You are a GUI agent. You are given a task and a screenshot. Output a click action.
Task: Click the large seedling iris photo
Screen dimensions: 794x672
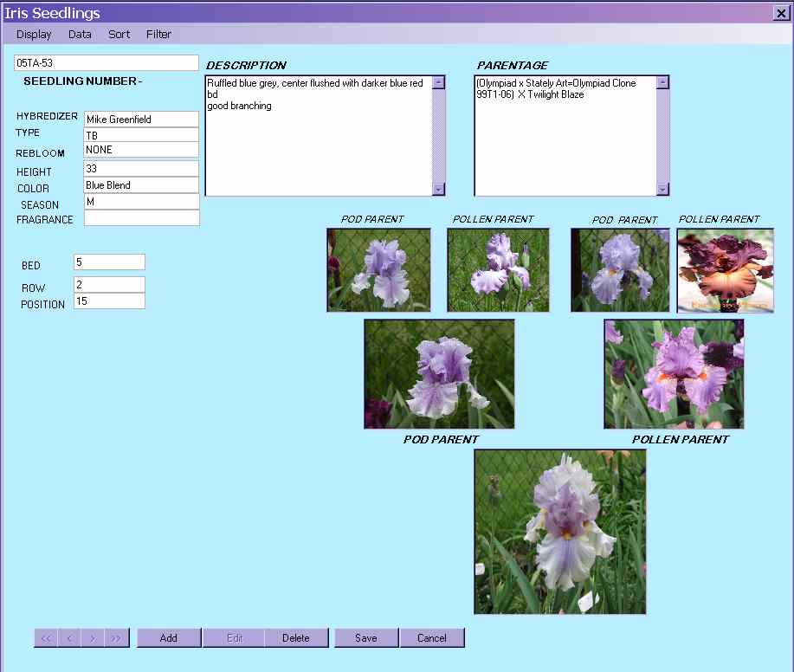(x=559, y=531)
